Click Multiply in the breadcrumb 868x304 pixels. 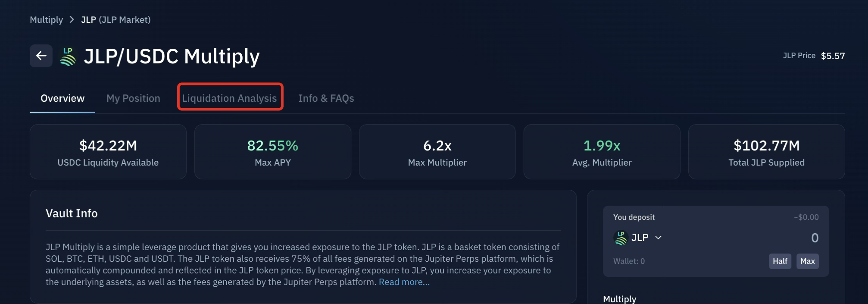click(x=46, y=20)
